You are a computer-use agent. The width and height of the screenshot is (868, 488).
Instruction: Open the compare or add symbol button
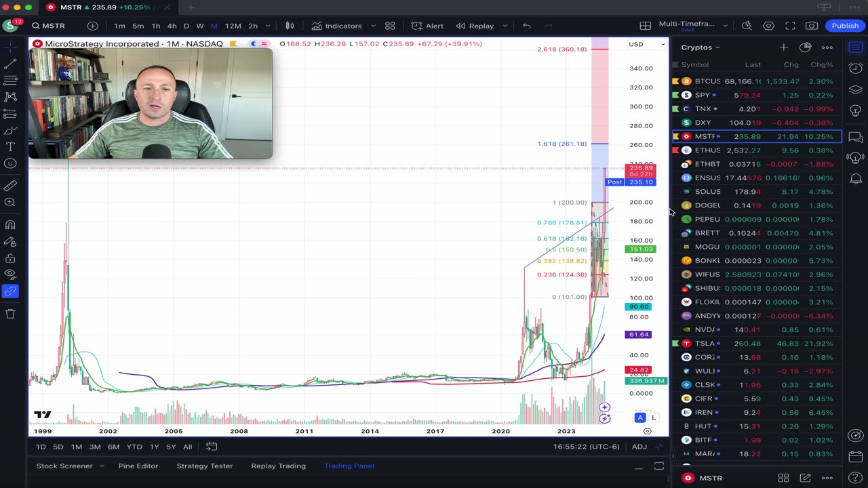92,26
